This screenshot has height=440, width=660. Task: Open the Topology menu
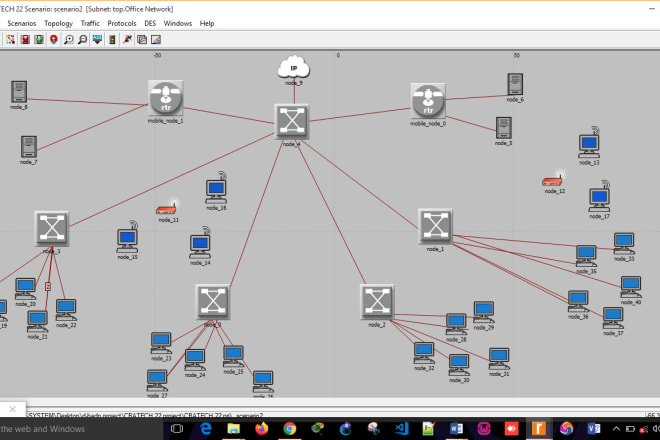click(x=59, y=24)
